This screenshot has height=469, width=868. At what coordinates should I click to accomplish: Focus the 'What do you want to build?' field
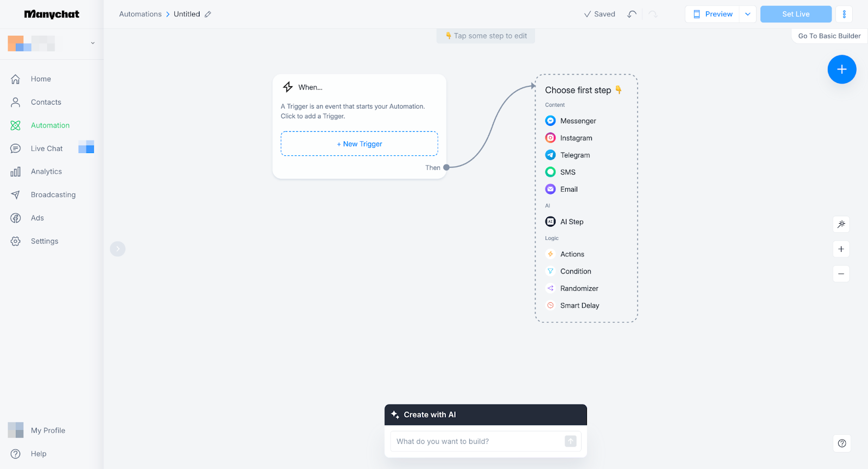pyautogui.click(x=477, y=441)
